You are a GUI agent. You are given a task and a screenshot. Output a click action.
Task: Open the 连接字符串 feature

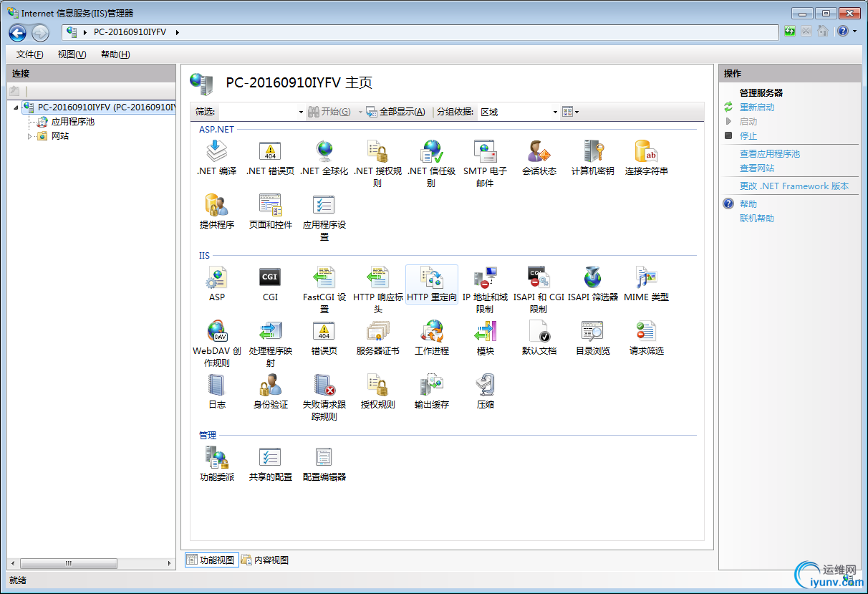[x=646, y=158]
